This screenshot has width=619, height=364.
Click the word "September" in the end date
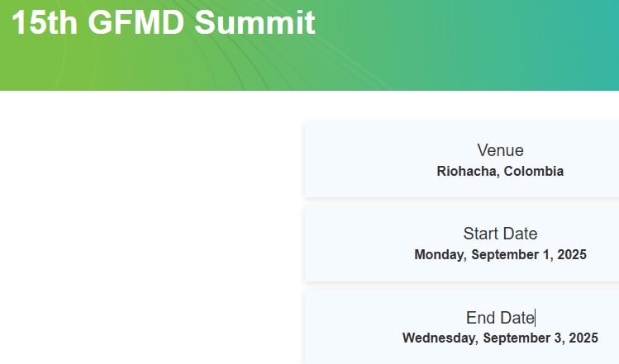pyautogui.click(x=517, y=338)
